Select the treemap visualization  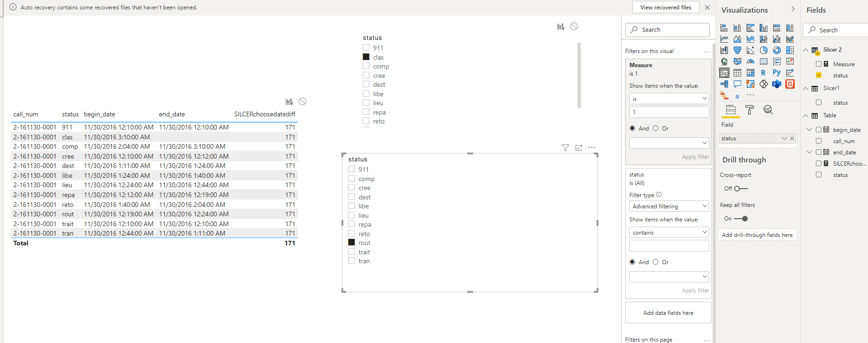click(790, 50)
